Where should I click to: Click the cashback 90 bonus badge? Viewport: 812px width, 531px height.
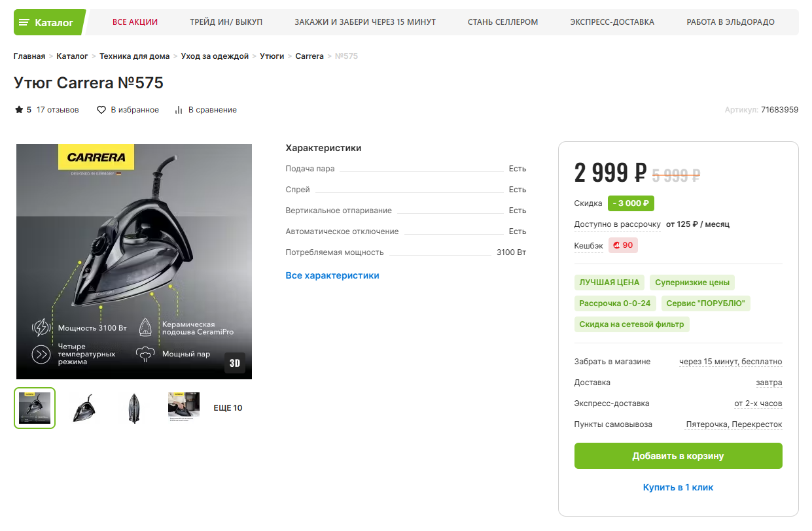(x=623, y=245)
